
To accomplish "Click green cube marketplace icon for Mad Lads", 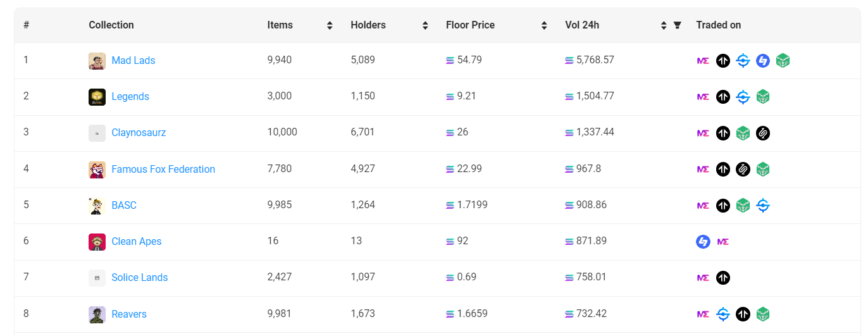I will [783, 61].
